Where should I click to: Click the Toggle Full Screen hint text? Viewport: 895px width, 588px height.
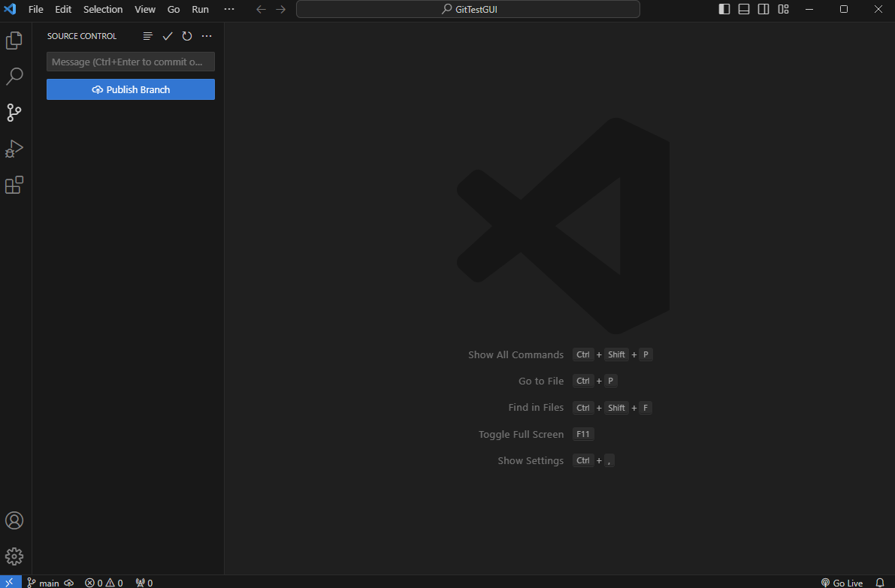tap(521, 434)
